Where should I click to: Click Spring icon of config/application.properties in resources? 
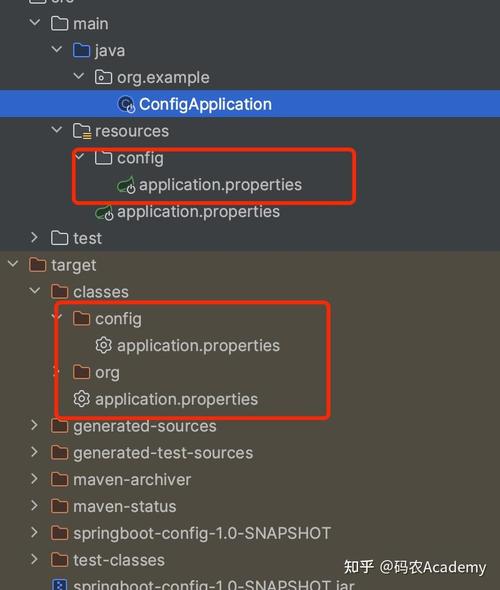point(126,185)
